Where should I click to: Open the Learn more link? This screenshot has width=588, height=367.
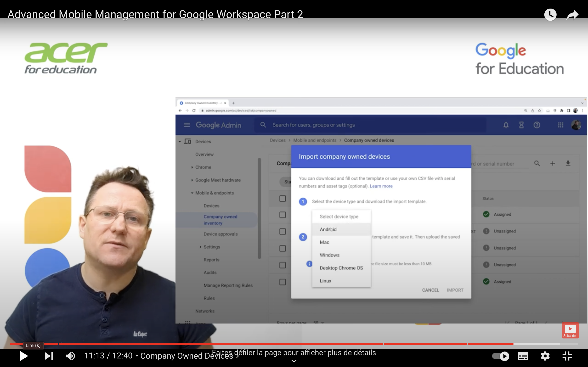point(381,186)
